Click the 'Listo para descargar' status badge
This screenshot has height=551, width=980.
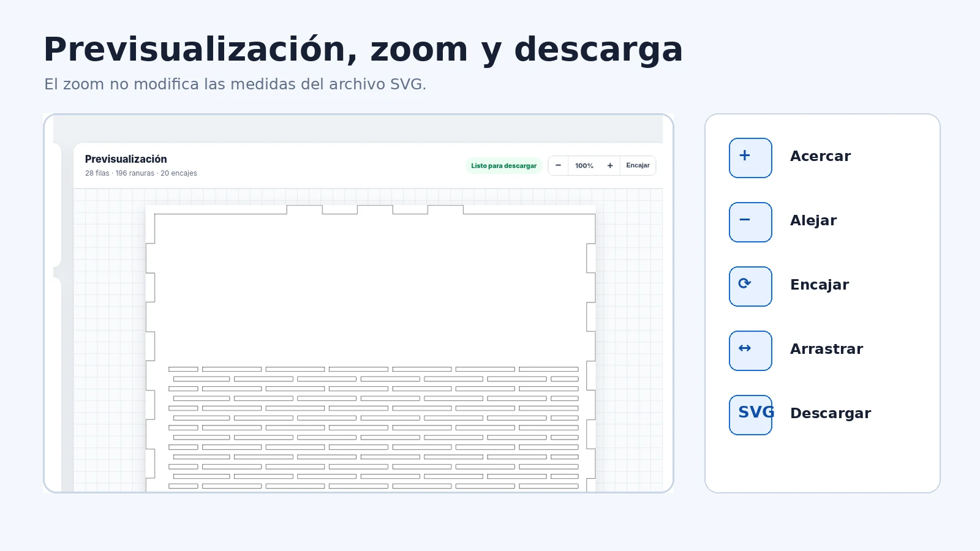[503, 165]
